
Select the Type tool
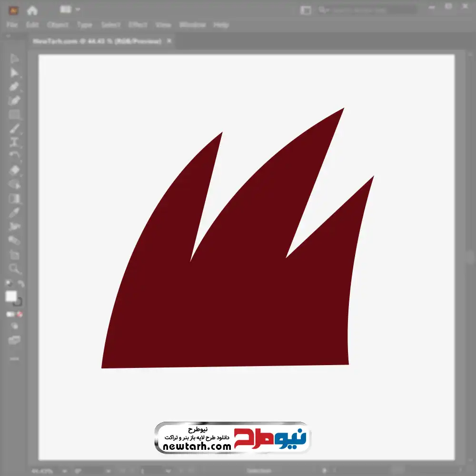pyautogui.click(x=15, y=142)
